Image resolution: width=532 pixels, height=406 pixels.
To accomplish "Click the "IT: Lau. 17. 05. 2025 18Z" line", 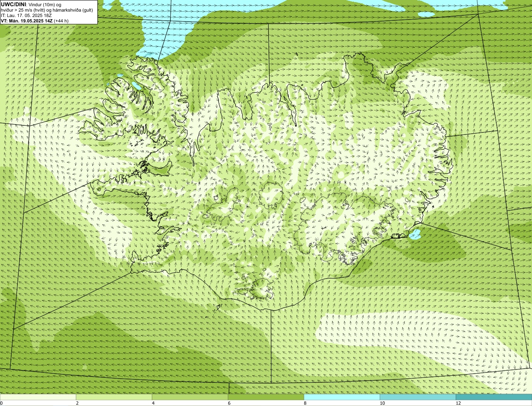I will click(26, 15).
